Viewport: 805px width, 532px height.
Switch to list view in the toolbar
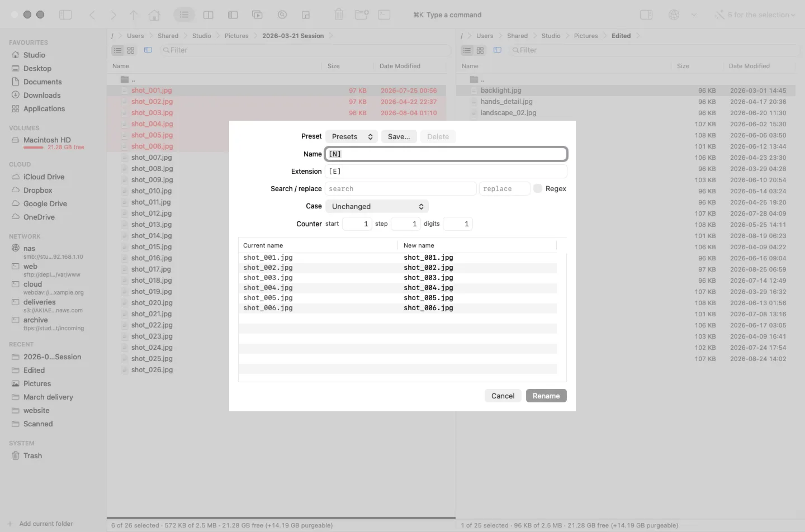[x=184, y=15]
